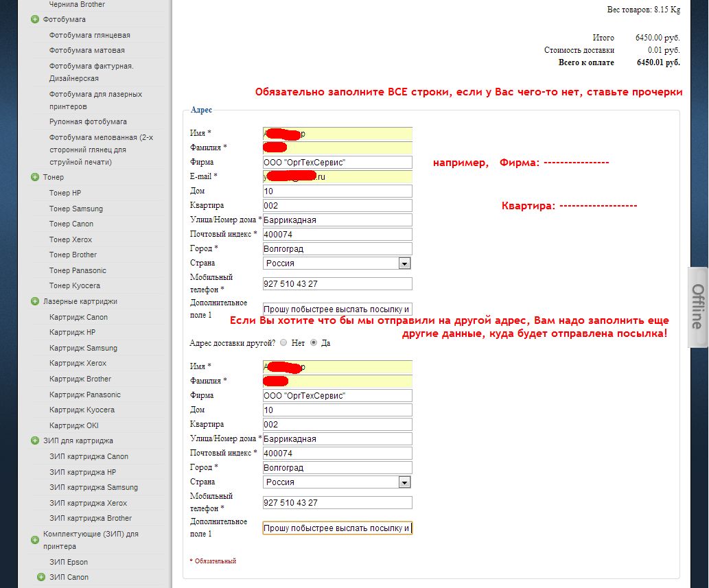Image resolution: width=709 pixels, height=588 pixels.
Task: Select 'Да' for different delivery address
Action: (314, 343)
